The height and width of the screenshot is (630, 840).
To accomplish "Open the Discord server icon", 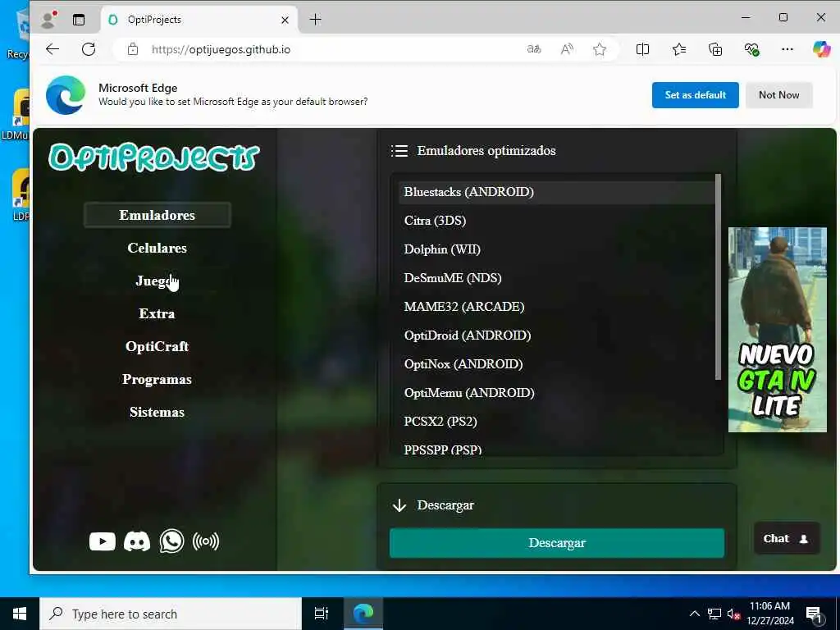I will [137, 541].
